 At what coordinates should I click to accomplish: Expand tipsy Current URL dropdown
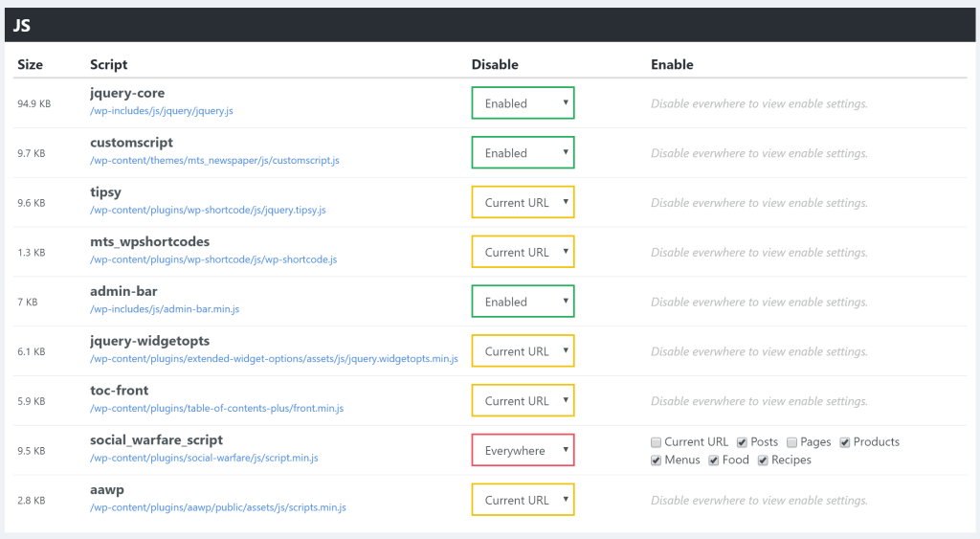(x=523, y=202)
